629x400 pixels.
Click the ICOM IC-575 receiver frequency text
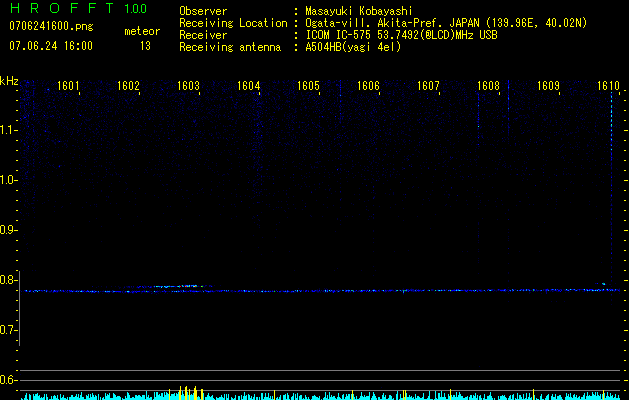401,35
